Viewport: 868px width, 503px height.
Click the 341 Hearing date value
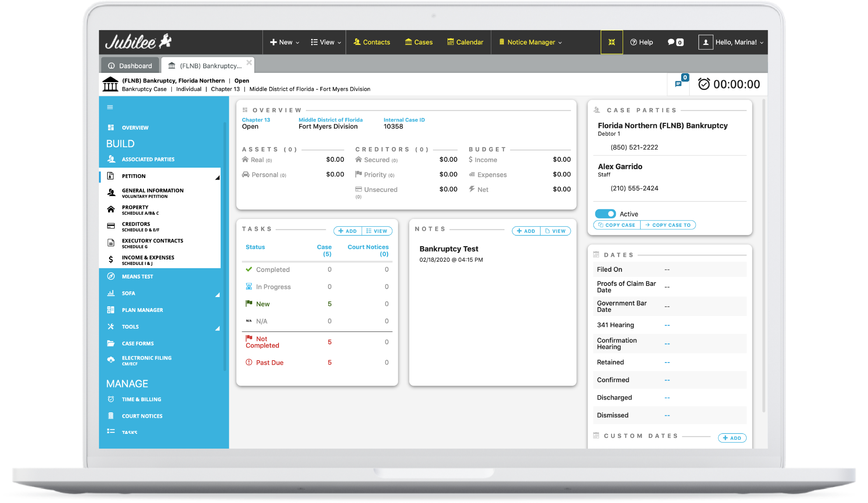(667, 325)
